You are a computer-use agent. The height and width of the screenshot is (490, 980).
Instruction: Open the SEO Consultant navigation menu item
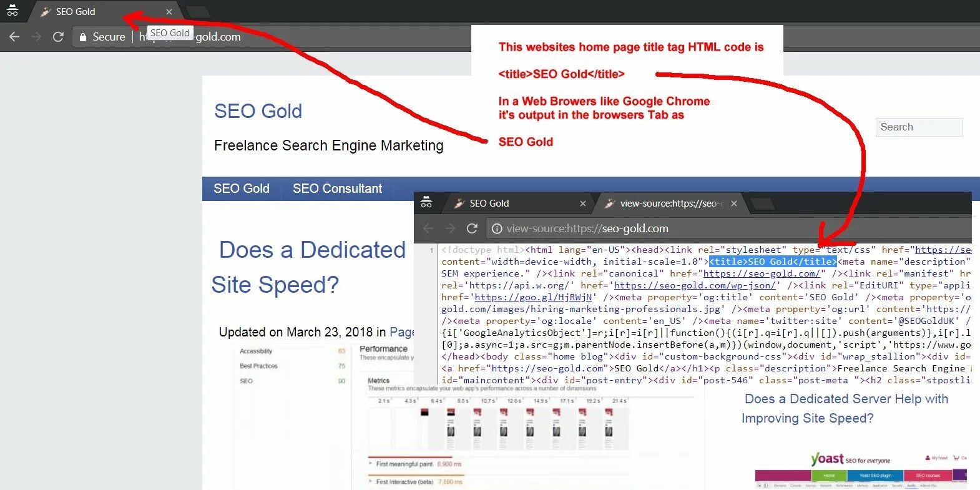(338, 189)
